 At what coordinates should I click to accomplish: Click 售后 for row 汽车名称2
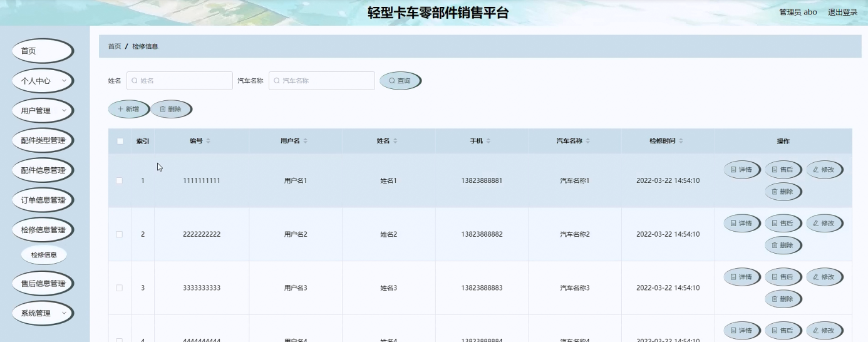783,223
